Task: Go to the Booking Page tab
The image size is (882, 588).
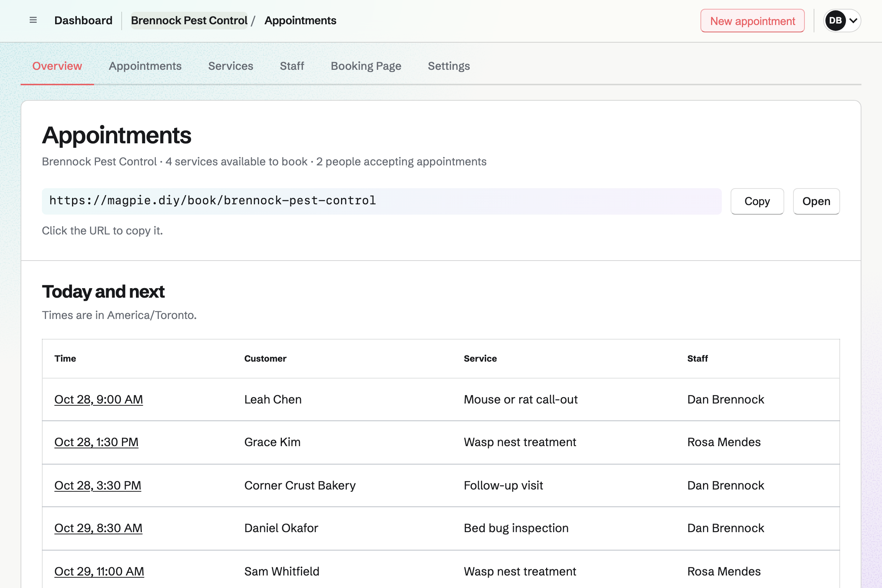Action: point(366,66)
